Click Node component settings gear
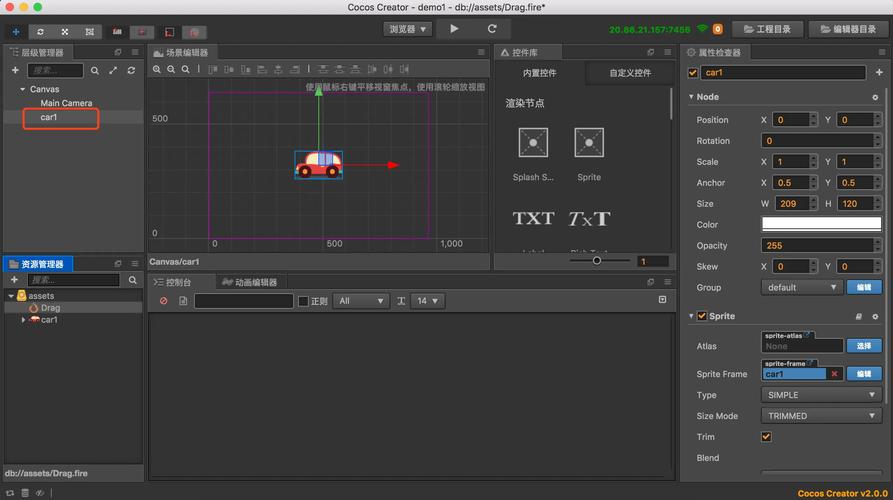The width and height of the screenshot is (893, 500). tap(875, 97)
